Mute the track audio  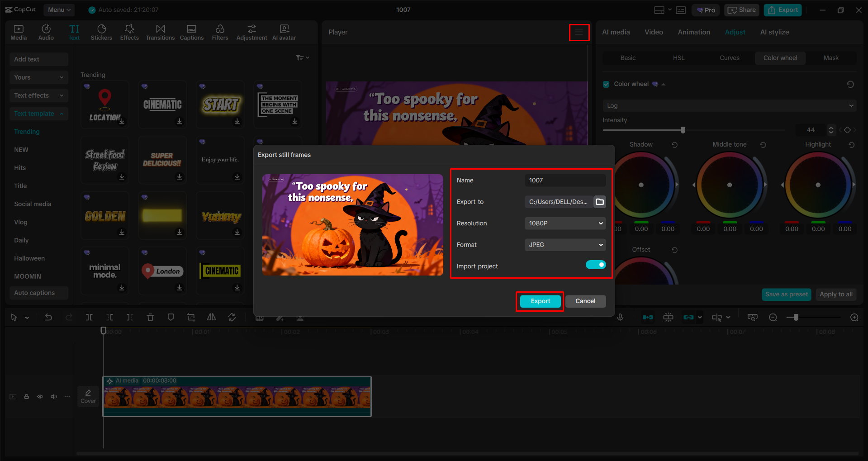pyautogui.click(x=54, y=397)
